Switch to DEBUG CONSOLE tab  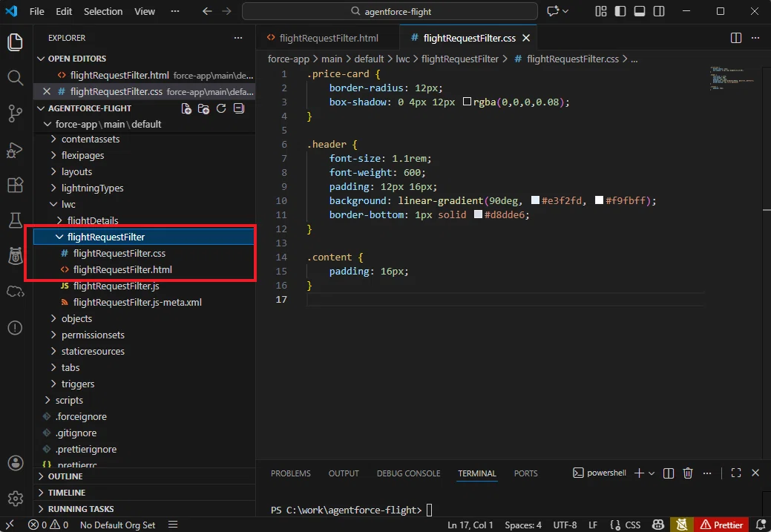point(408,473)
